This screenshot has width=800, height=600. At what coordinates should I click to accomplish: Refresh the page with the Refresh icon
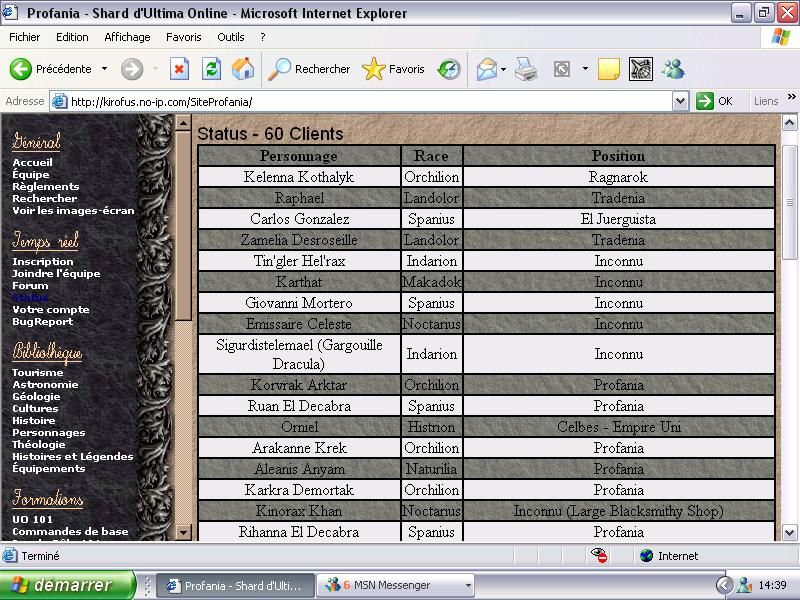pos(211,69)
